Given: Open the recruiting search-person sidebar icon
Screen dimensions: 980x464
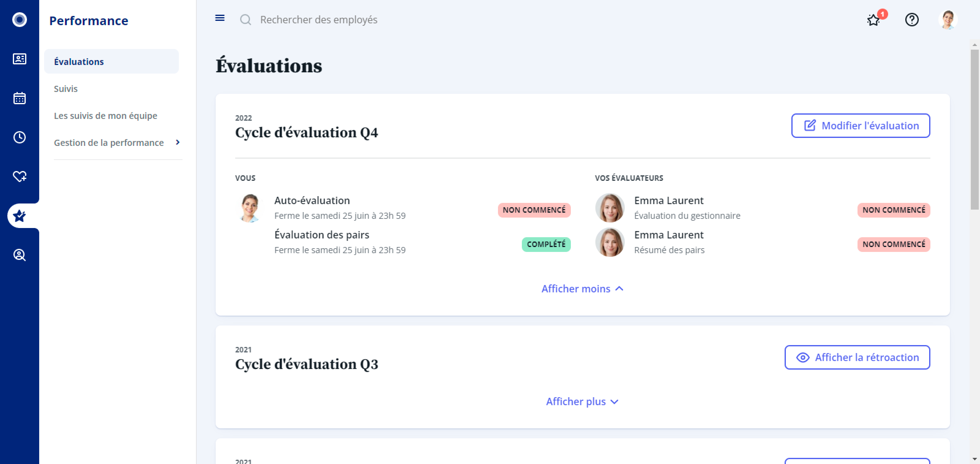Looking at the screenshot, I should (x=19, y=255).
